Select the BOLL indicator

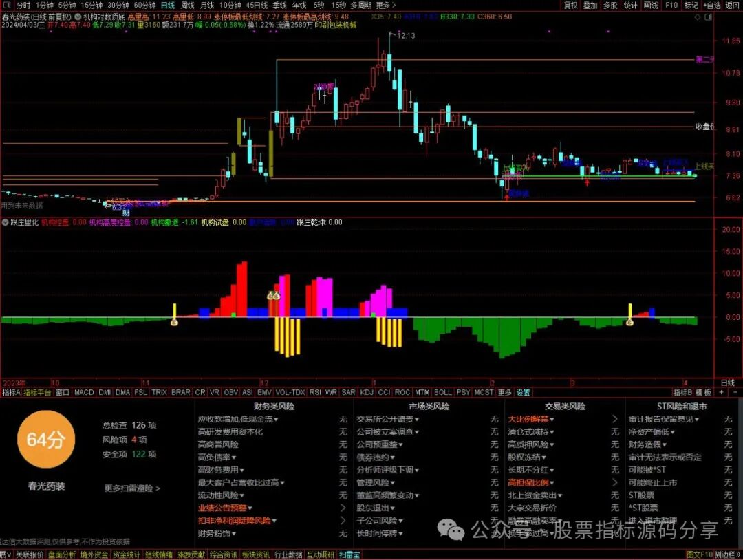click(x=443, y=392)
